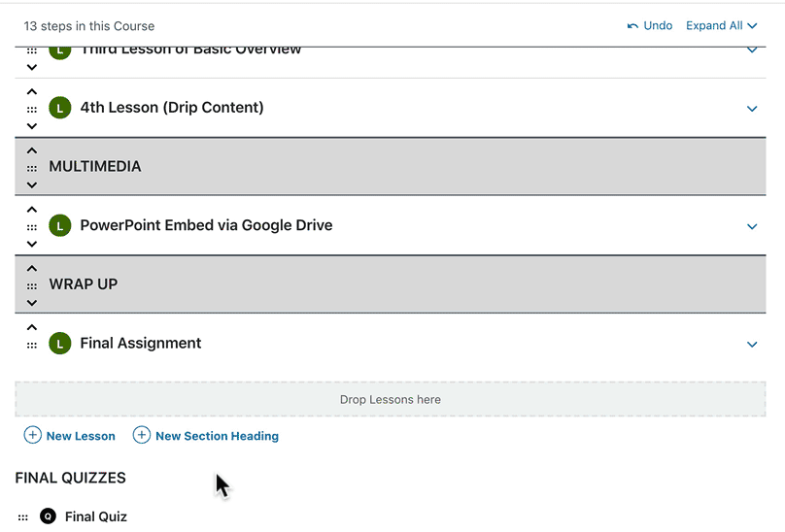This screenshot has width=785, height=532.
Task: Click the Undo link
Action: pos(650,26)
